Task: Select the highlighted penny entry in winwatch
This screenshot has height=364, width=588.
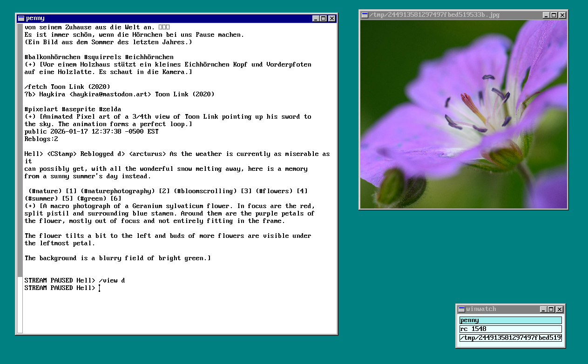Action: [510, 320]
